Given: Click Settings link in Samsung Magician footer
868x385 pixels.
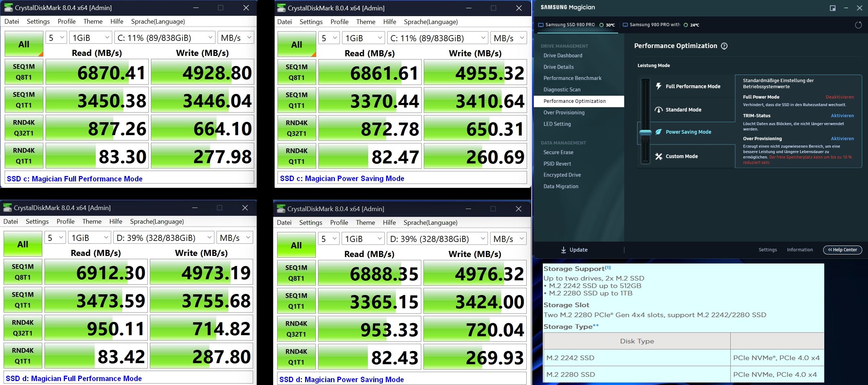Looking at the screenshot, I should [768, 250].
